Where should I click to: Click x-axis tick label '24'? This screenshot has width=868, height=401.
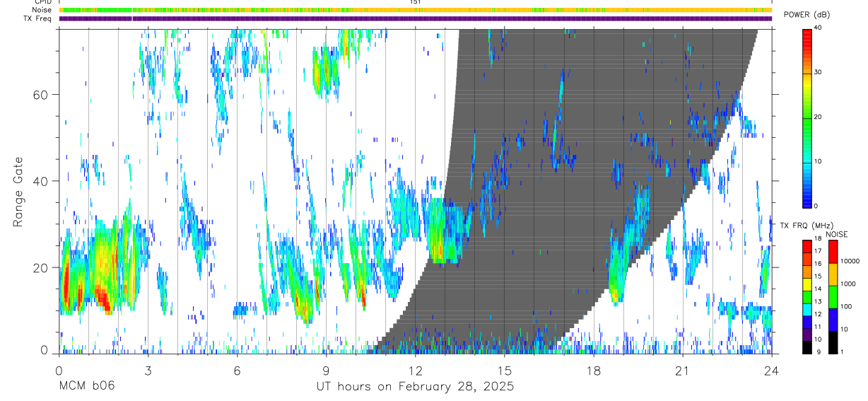click(771, 369)
